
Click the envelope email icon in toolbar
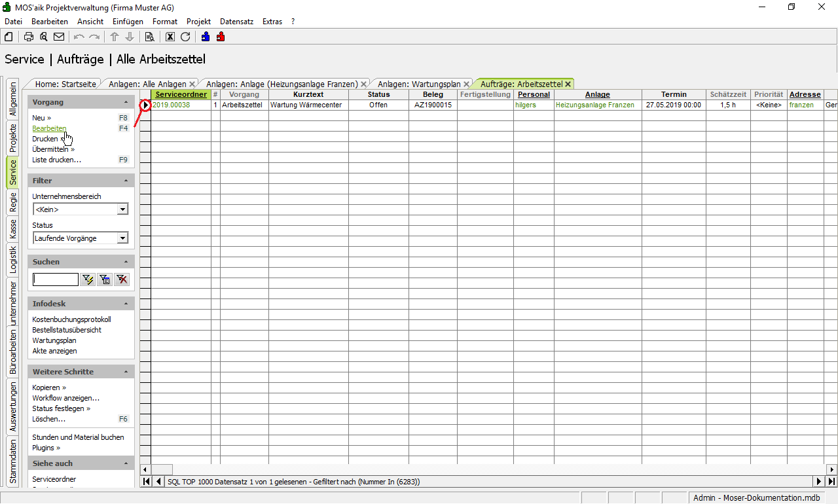pyautogui.click(x=59, y=37)
